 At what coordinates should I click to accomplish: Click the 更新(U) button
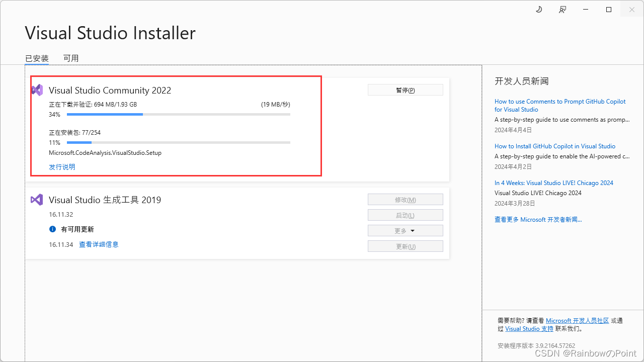pos(406,246)
